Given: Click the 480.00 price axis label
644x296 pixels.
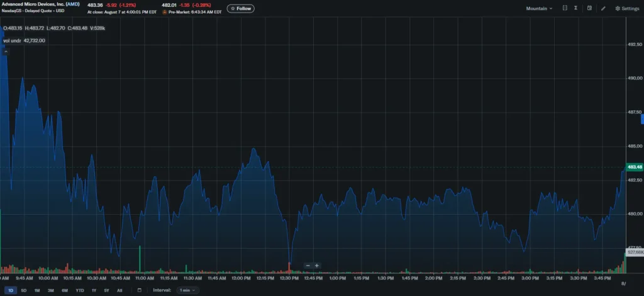Looking at the screenshot, I should coord(635,213).
